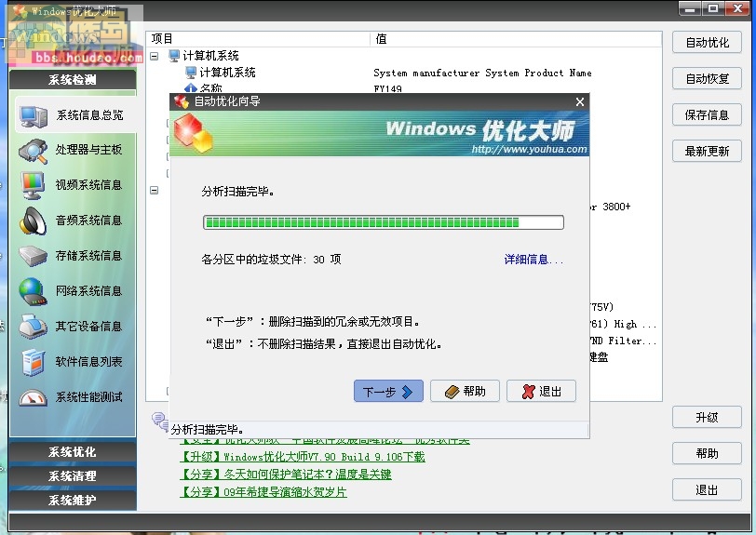Click 项目 column header
The image size is (756, 535).
[x=258, y=38]
